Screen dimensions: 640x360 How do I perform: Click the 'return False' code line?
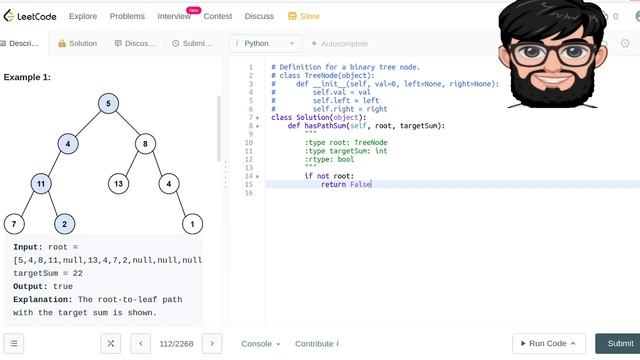pos(346,184)
